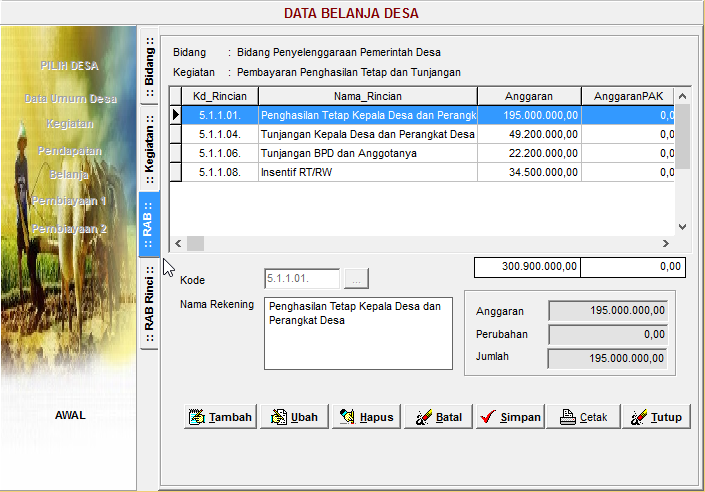Close form with Tutup button
Viewport: 705px width, 492px height.
(654, 417)
